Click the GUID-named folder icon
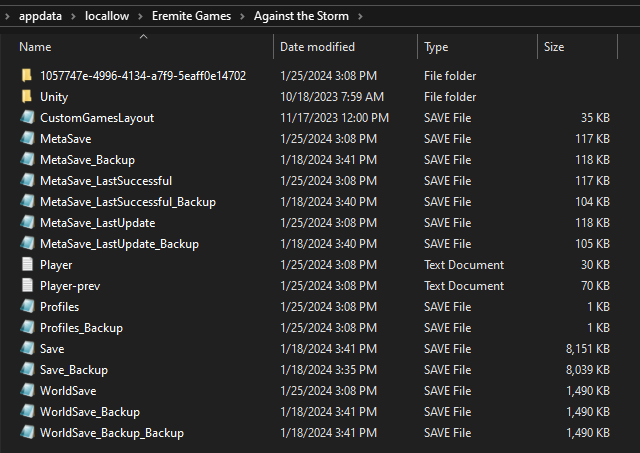 click(x=27, y=76)
